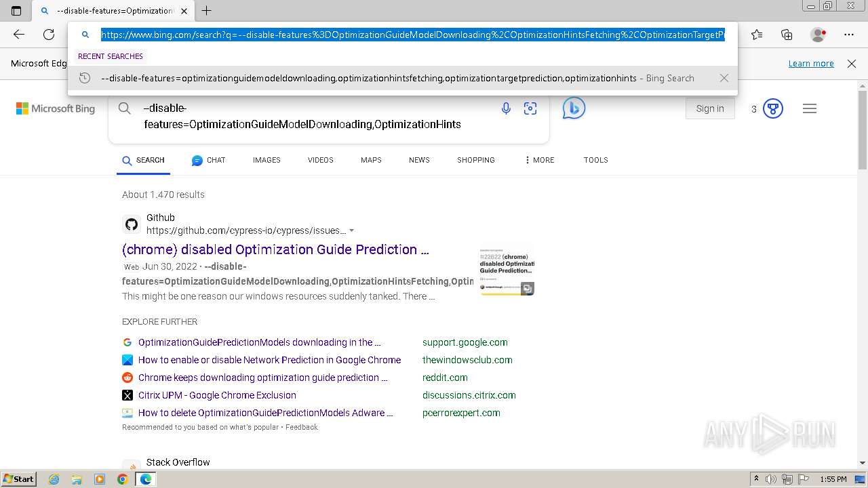
Task: Switch to the SHOPPING tab
Action: click(x=475, y=161)
